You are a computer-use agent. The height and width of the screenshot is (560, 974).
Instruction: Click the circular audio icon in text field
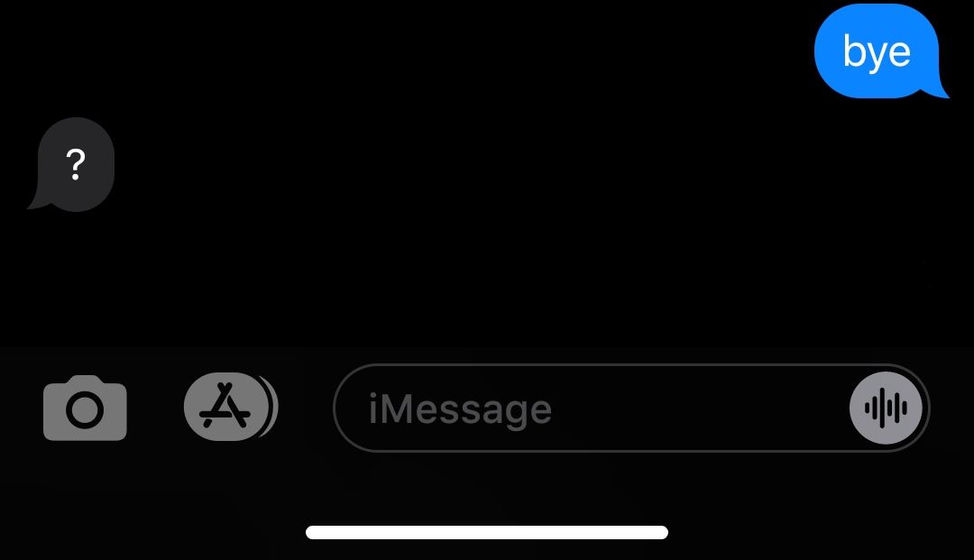[x=886, y=408]
